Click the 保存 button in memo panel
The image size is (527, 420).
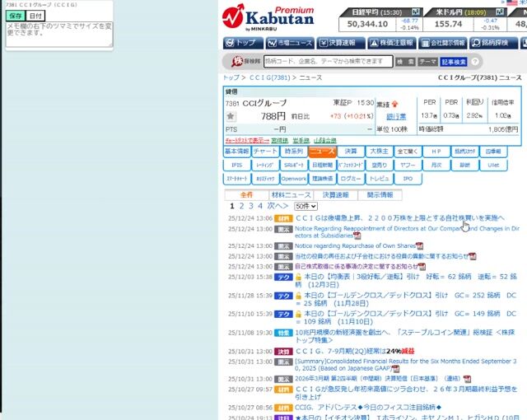[x=15, y=16]
